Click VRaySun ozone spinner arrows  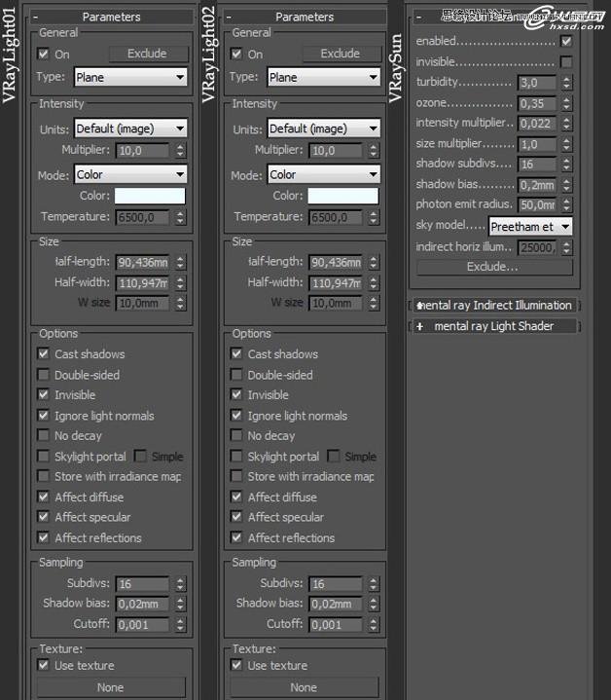[566, 103]
